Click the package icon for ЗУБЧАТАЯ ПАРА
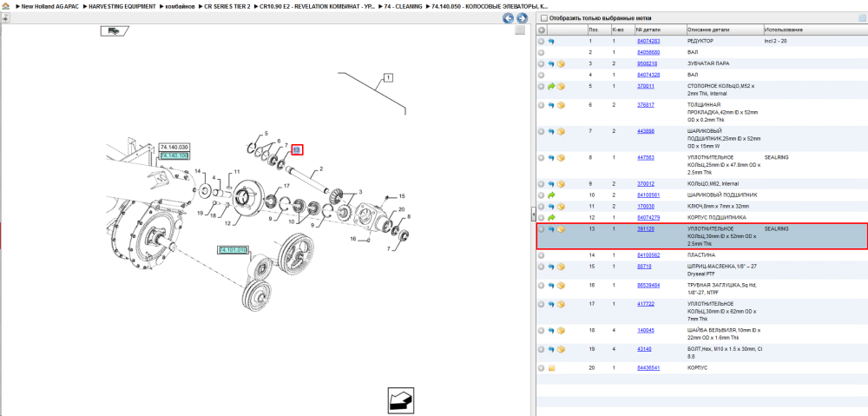This screenshot has width=868, height=416. [561, 63]
